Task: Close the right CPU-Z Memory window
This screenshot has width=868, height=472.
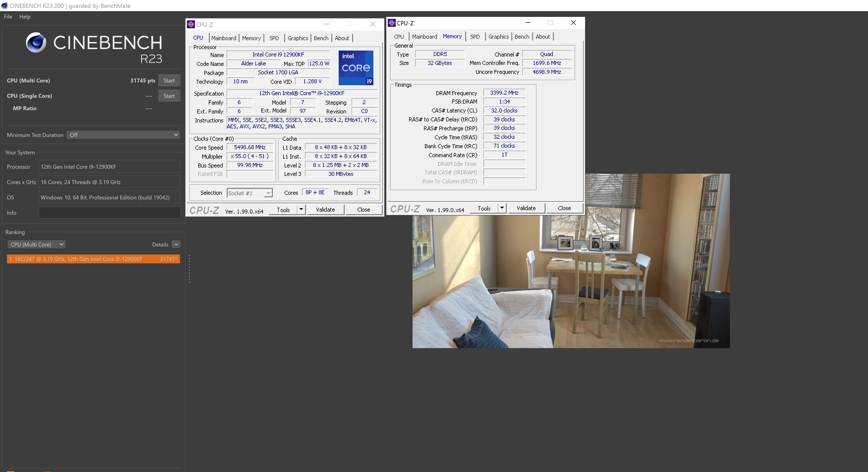Action: (573, 23)
